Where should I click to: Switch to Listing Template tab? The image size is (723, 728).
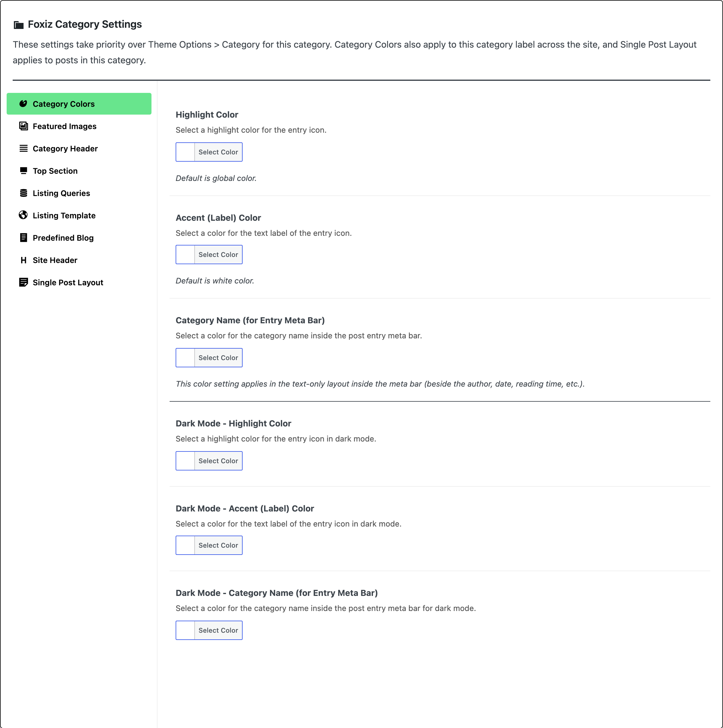coord(79,215)
